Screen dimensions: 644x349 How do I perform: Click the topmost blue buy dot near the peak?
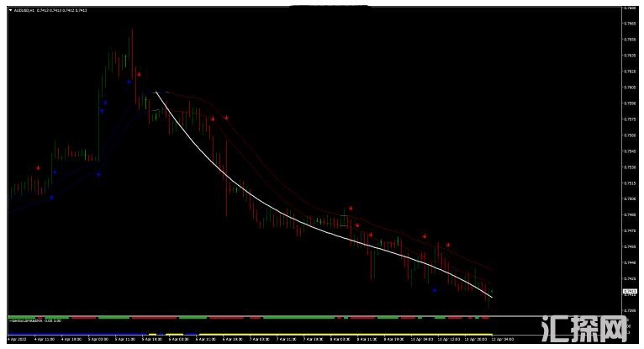click(x=129, y=82)
